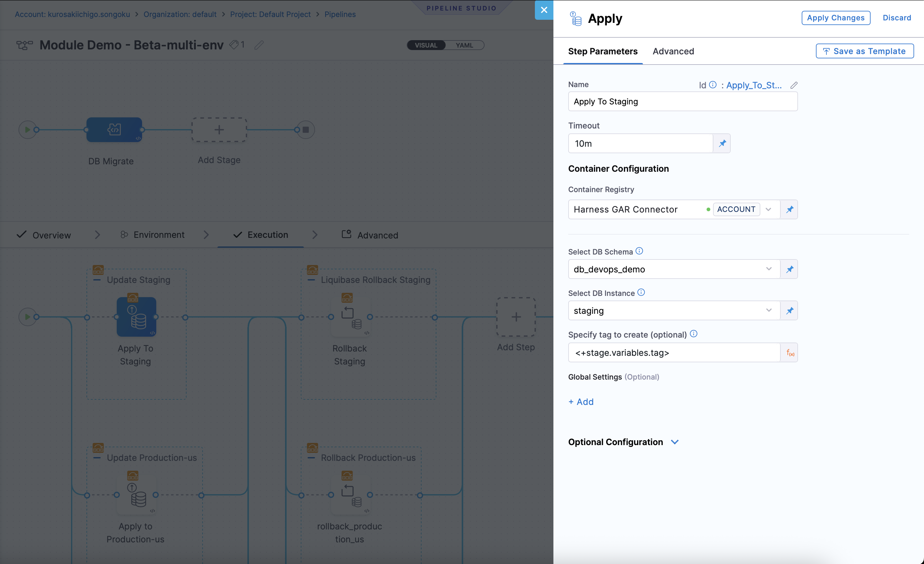The width and height of the screenshot is (924, 564).
Task: Switch the editor to YAML view
Action: (x=464, y=45)
